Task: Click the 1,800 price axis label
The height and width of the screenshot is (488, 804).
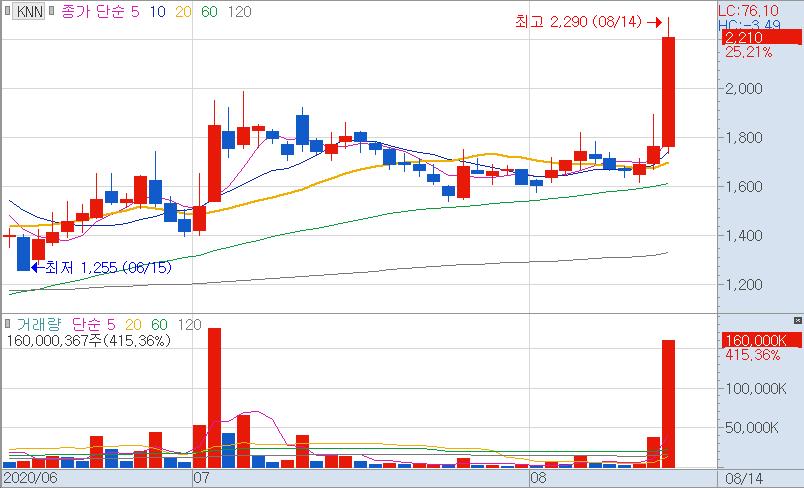Action: pos(743,137)
